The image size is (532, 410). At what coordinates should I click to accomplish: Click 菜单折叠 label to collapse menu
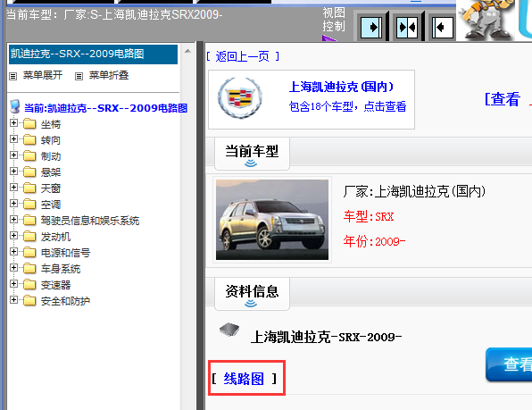(109, 75)
